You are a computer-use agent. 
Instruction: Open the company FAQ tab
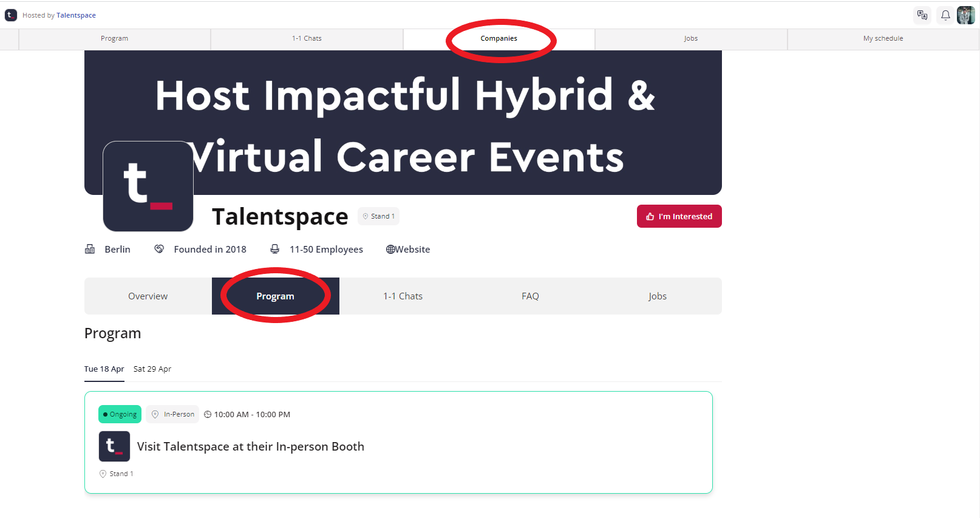click(531, 296)
